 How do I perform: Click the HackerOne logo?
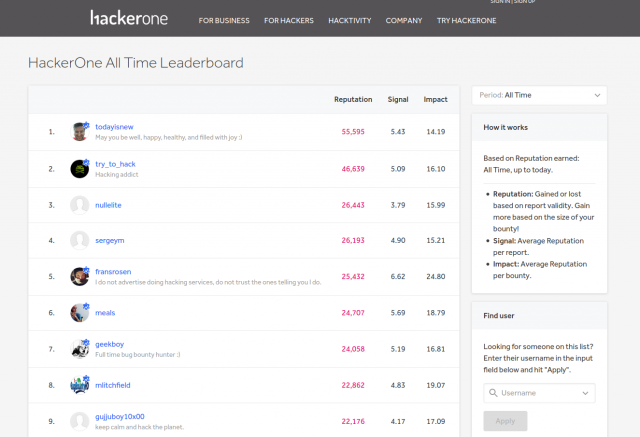click(130, 18)
